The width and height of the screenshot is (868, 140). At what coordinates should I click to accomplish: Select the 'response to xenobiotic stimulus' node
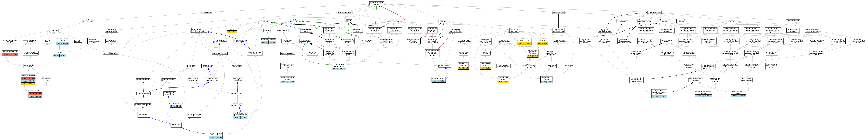pos(524,41)
